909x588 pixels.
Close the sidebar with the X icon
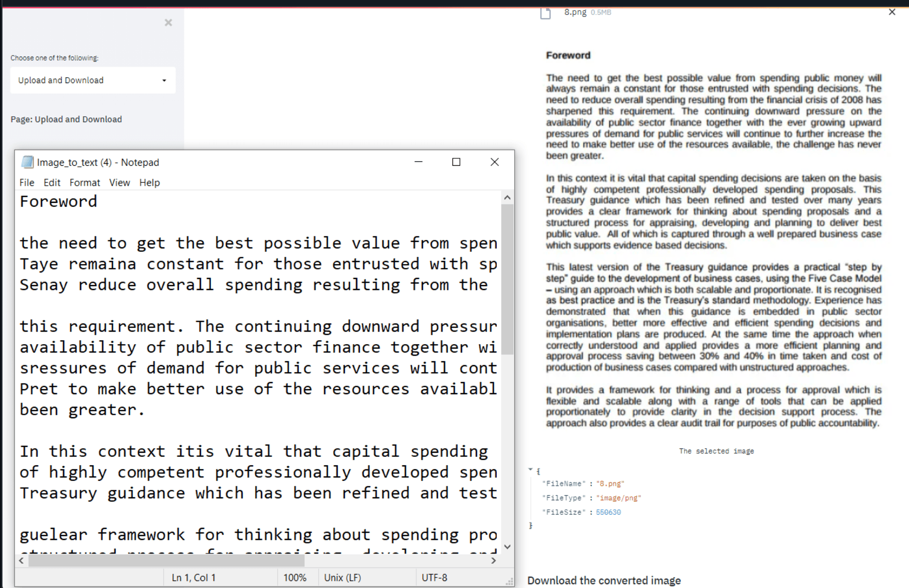click(x=168, y=23)
